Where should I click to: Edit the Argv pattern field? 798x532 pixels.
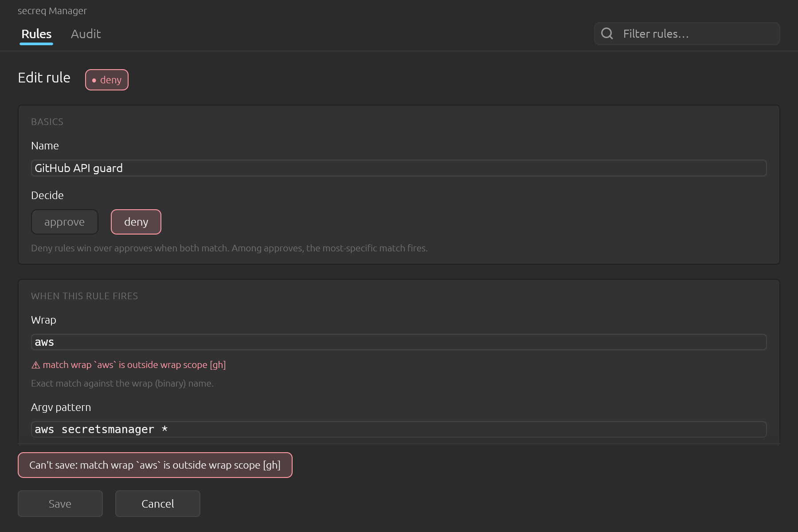(x=399, y=430)
